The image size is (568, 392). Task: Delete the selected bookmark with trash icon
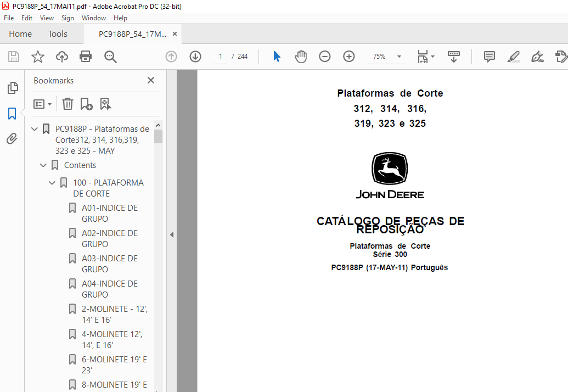(x=68, y=104)
